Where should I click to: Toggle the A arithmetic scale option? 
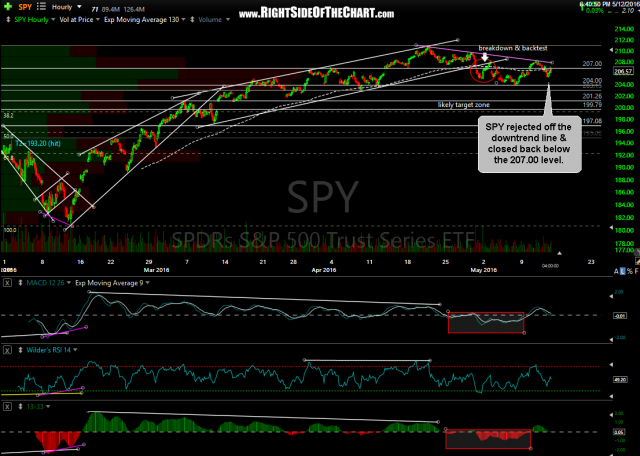click(616, 271)
